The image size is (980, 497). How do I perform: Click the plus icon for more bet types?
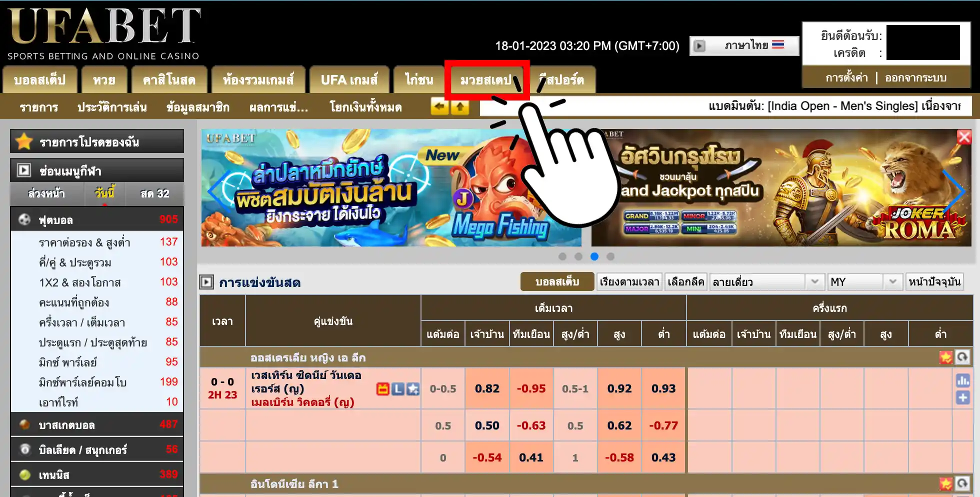coord(963,397)
